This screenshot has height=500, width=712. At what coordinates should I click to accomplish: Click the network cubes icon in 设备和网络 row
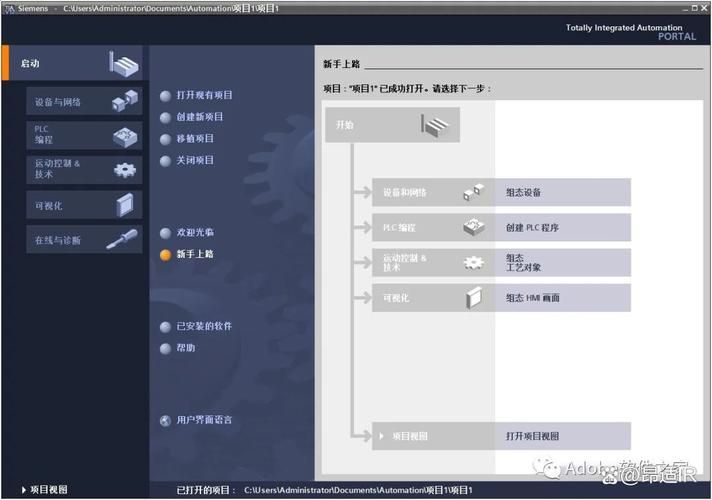pos(474,192)
